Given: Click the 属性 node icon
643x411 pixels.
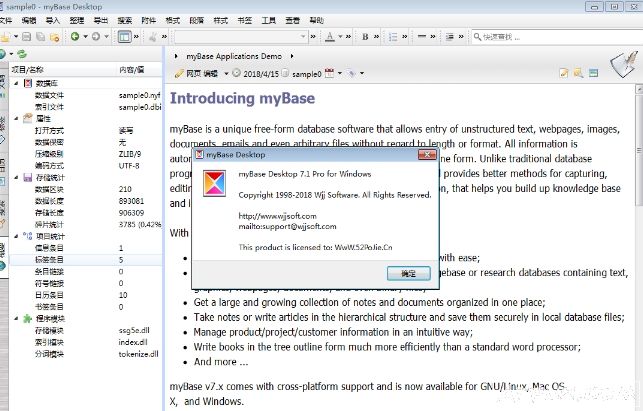Looking at the screenshot, I should click(27, 118).
